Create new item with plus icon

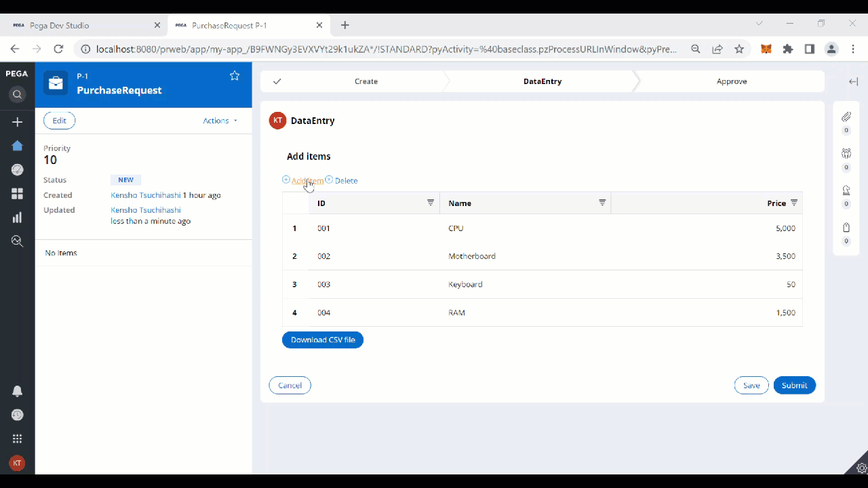coord(18,121)
